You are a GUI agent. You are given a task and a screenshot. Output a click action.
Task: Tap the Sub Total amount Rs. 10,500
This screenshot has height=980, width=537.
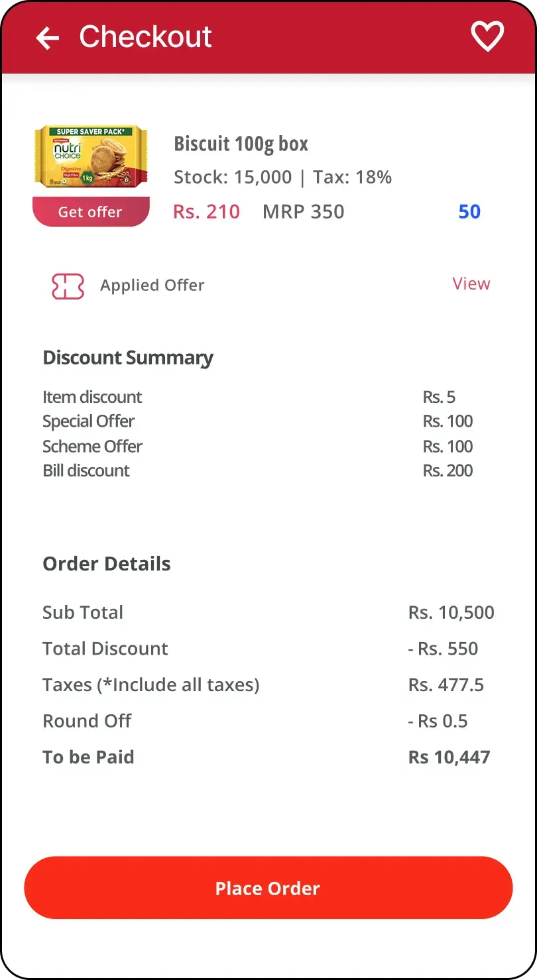tap(451, 613)
